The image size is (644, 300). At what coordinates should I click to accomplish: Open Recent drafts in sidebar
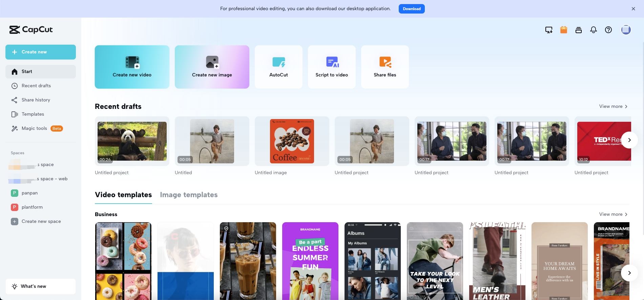tap(41, 86)
